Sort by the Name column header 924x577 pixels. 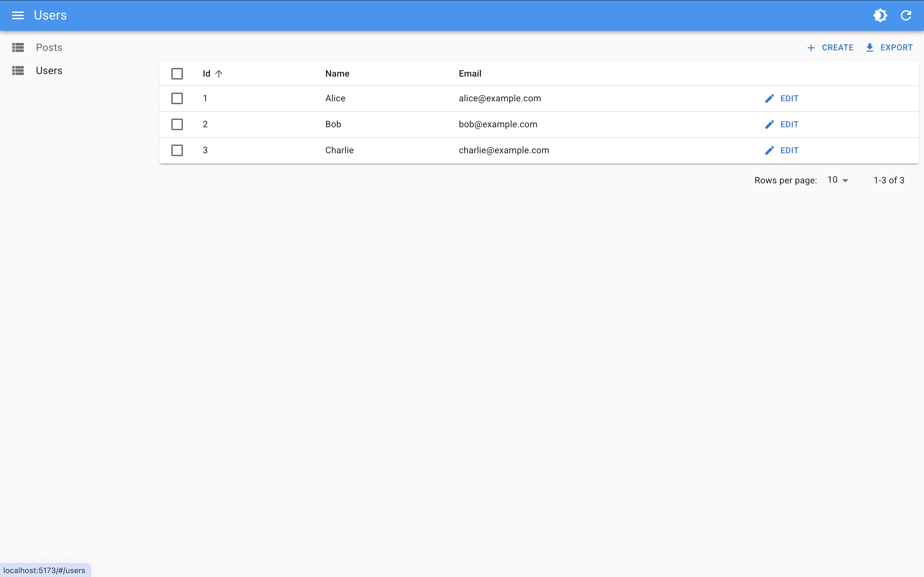point(337,74)
